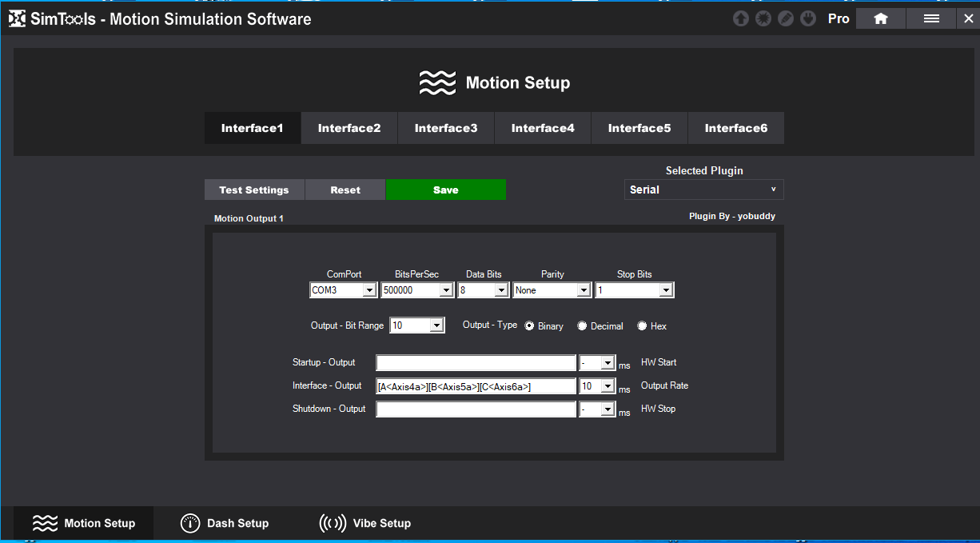This screenshot has height=543, width=980.
Task: Switch to the Interface1 tab
Action: pyautogui.click(x=253, y=128)
